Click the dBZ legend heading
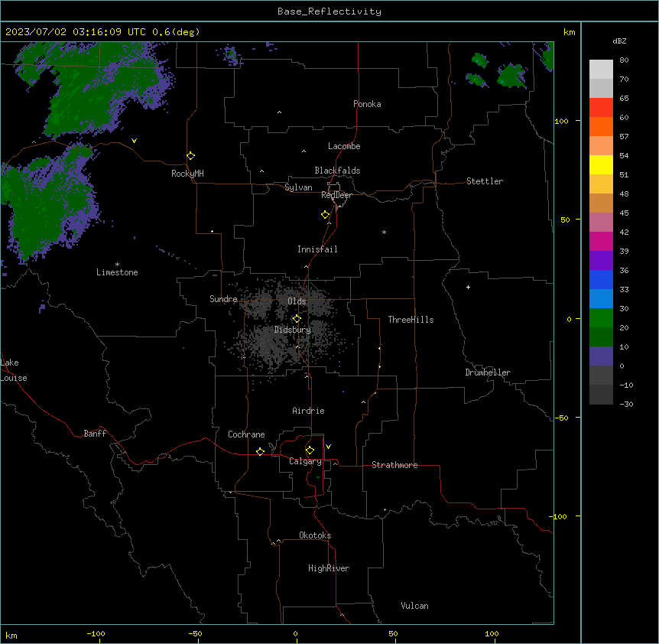This screenshot has height=644, width=659. click(619, 41)
